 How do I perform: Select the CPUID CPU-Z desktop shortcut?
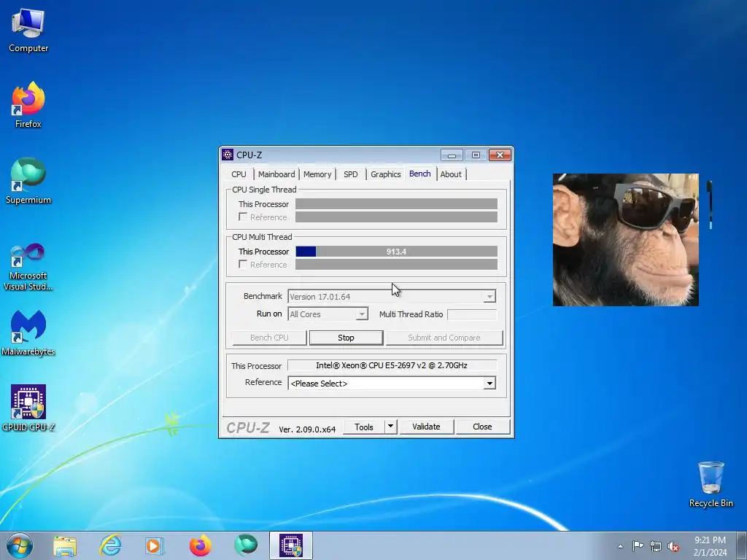(x=28, y=408)
